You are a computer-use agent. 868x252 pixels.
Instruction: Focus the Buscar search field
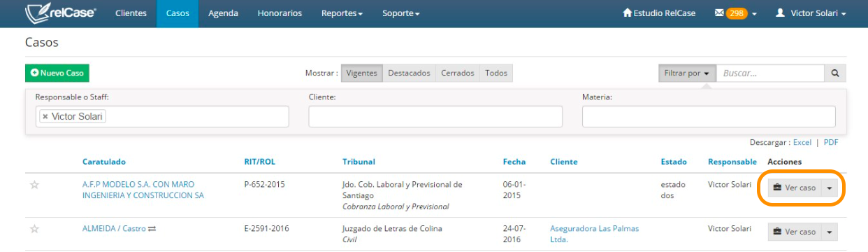771,73
